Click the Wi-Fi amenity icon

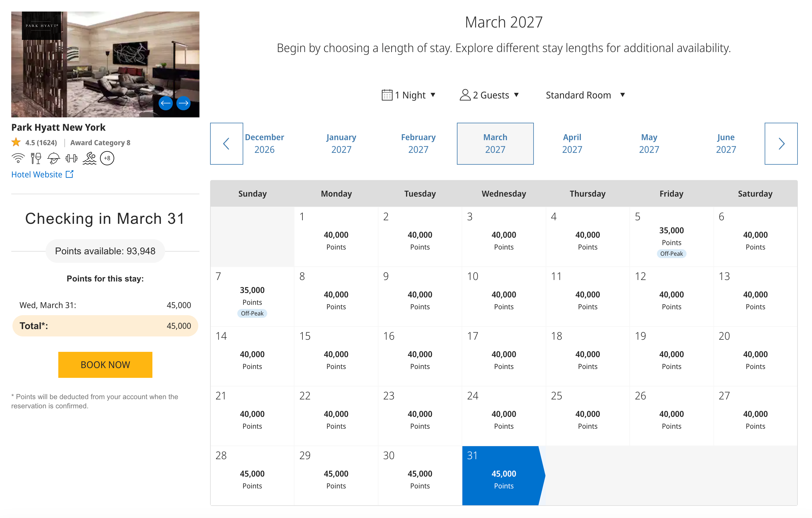click(x=18, y=158)
